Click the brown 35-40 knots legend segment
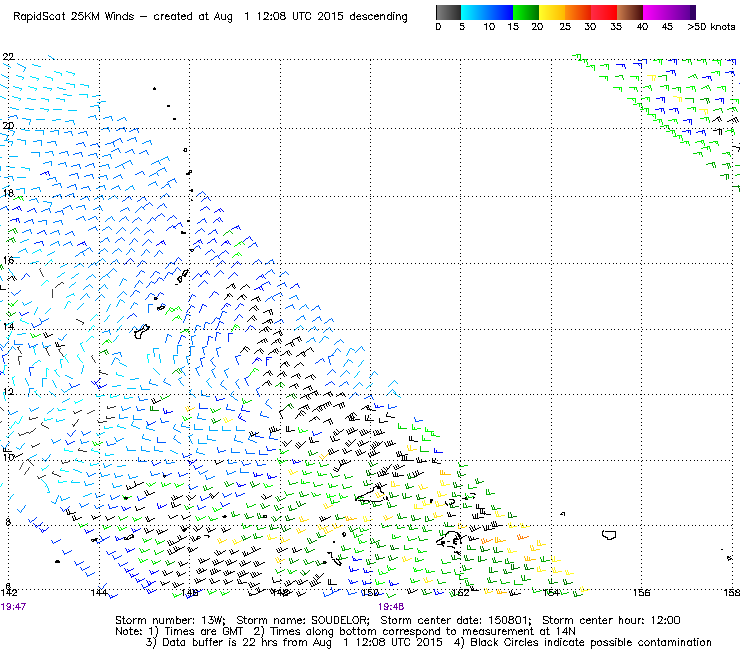 (x=630, y=12)
